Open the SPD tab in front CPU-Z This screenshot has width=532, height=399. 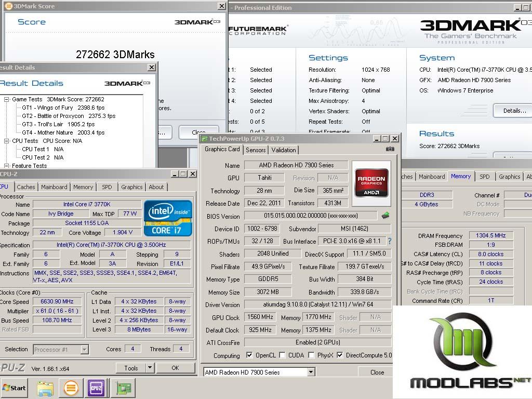point(107,187)
